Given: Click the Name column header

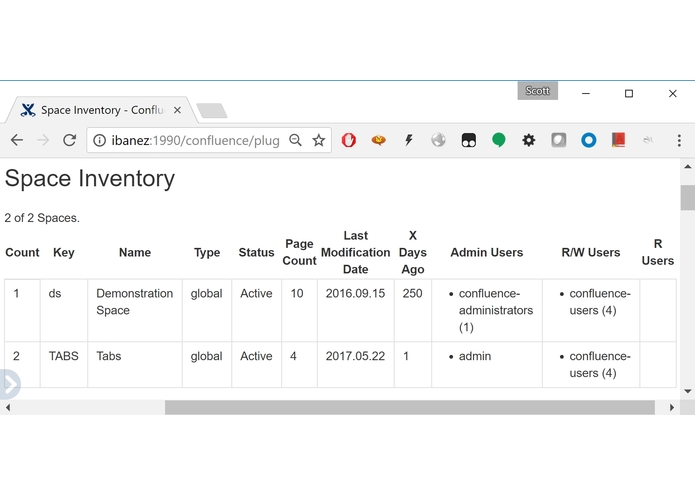Looking at the screenshot, I should click(135, 253).
